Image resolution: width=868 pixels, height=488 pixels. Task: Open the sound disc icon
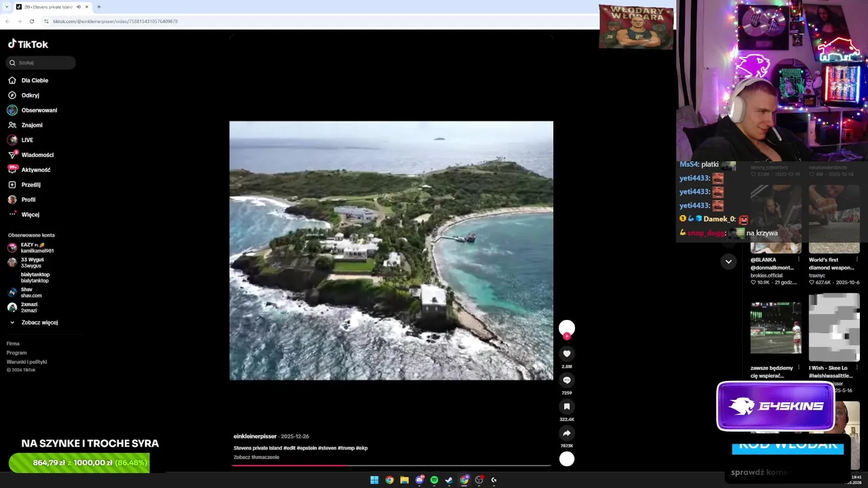click(x=567, y=459)
